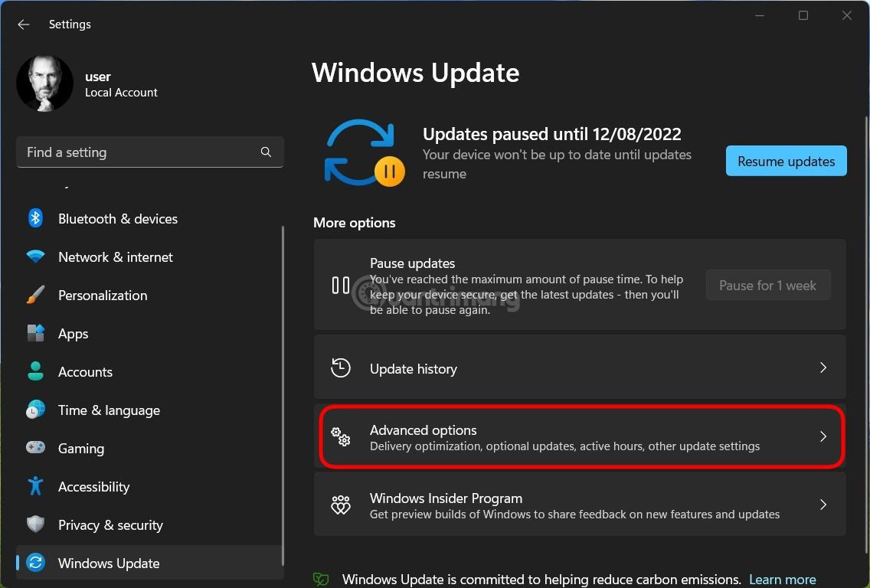The width and height of the screenshot is (870, 588).
Task: Minimize the Settings window
Action: [760, 15]
